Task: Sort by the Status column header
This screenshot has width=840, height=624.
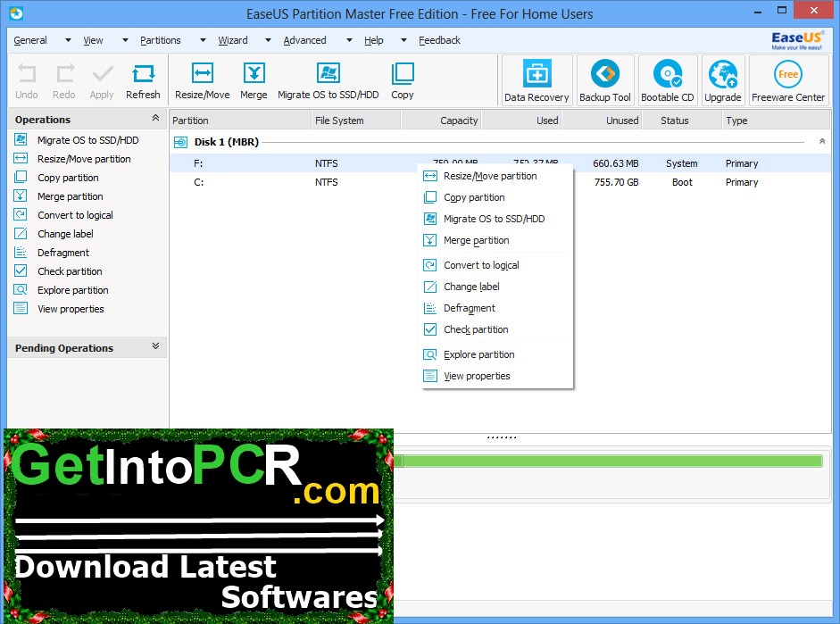Action: pos(682,121)
